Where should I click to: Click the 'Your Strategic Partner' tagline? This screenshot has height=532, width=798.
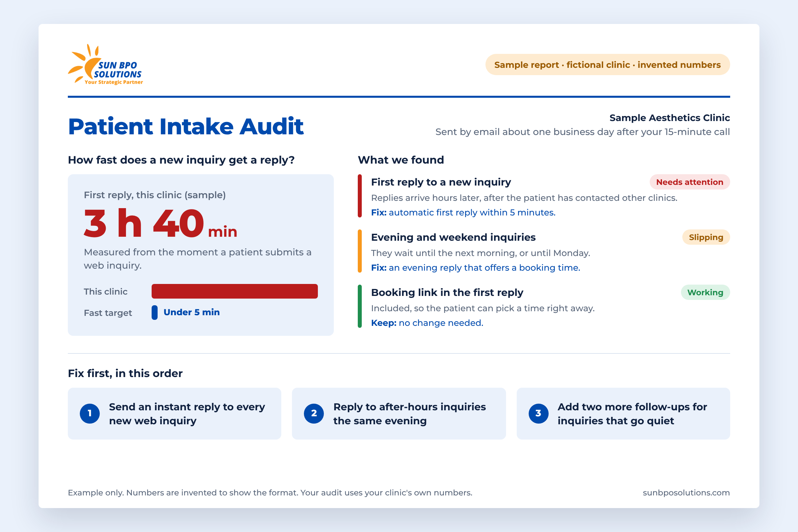point(114,82)
